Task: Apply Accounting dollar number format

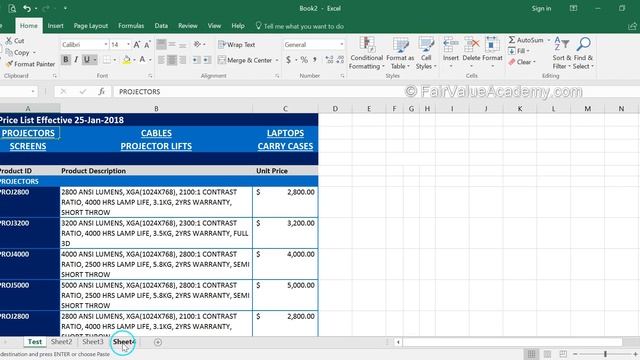Action: pos(289,60)
